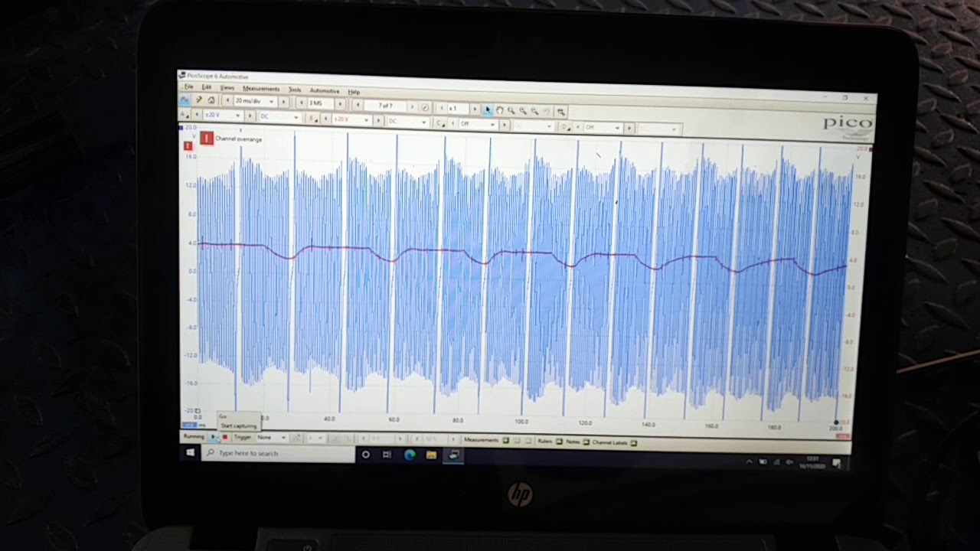980x551 pixels.
Task: Click zoom to full view icon
Action: click(561, 111)
